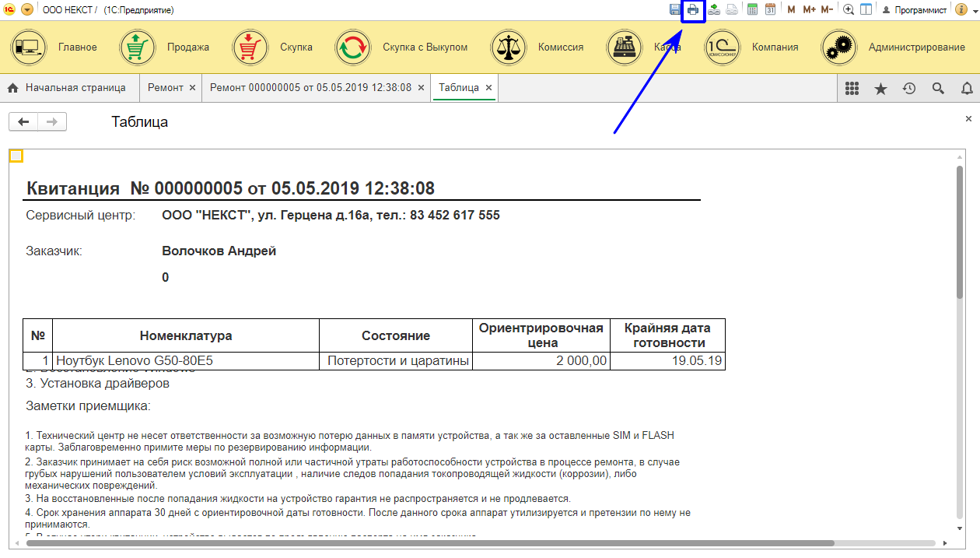Click the line 3. Установка драйверов
The width and height of the screenshot is (980, 558).
click(x=98, y=383)
